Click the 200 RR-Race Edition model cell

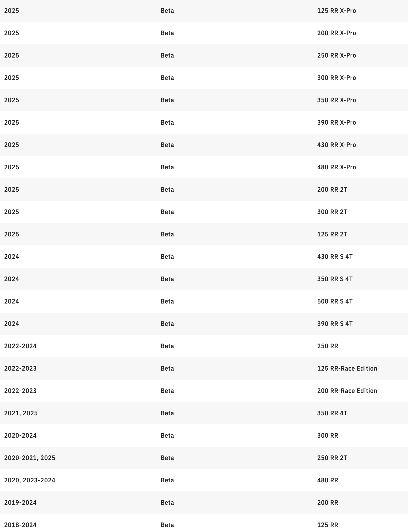click(x=347, y=391)
